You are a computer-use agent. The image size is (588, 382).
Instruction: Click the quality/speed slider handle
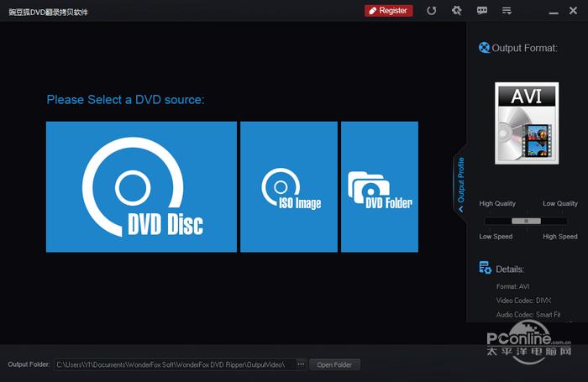[526, 221]
